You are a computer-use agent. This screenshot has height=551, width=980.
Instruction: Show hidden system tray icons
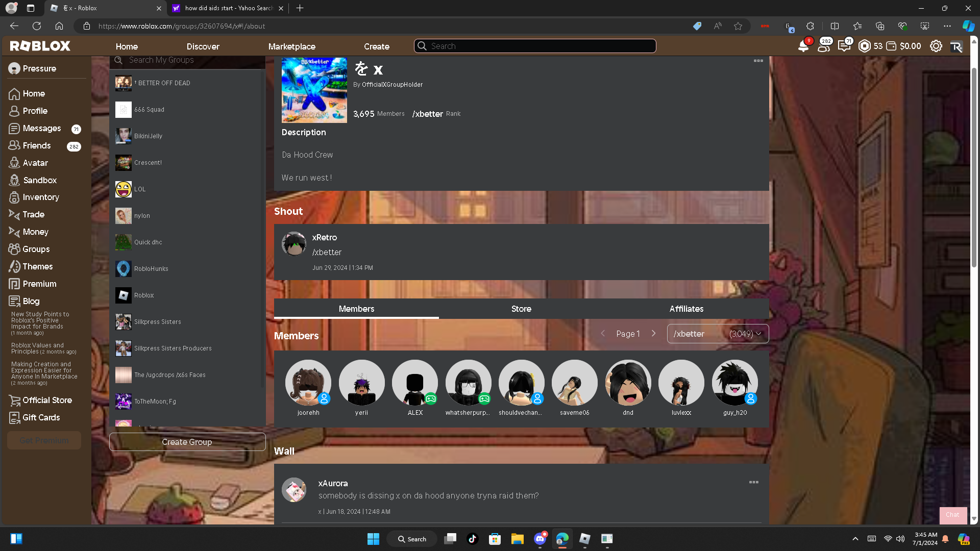pyautogui.click(x=855, y=539)
